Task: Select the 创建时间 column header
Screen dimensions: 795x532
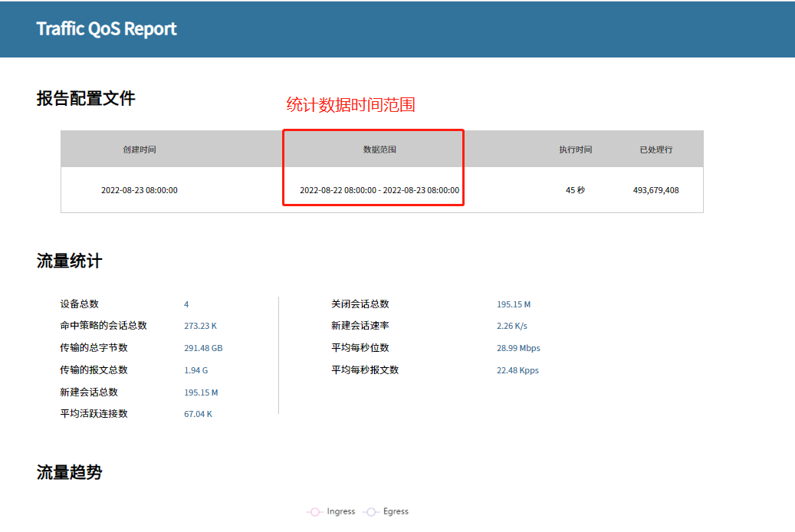Action: click(x=140, y=149)
